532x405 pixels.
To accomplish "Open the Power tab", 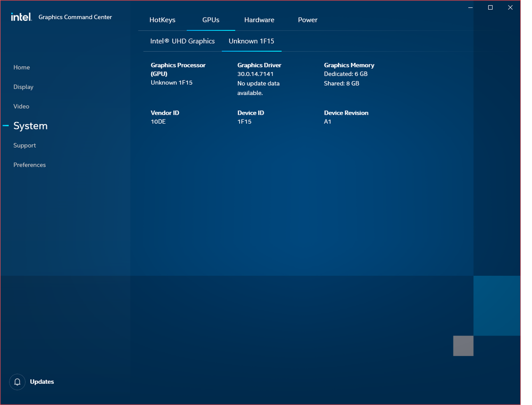I will point(308,20).
